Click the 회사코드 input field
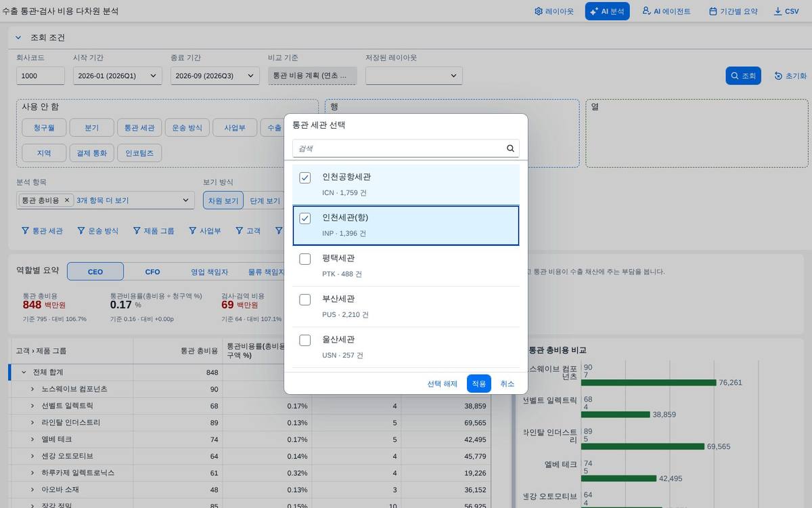This screenshot has height=508, width=812. (x=41, y=76)
